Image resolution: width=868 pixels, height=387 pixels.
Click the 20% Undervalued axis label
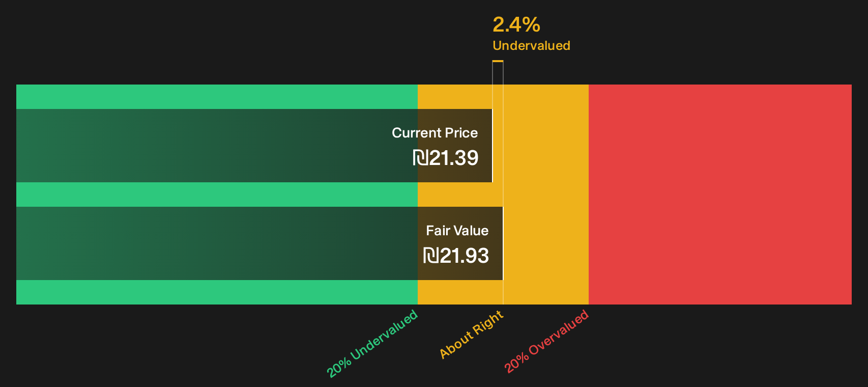(x=372, y=344)
